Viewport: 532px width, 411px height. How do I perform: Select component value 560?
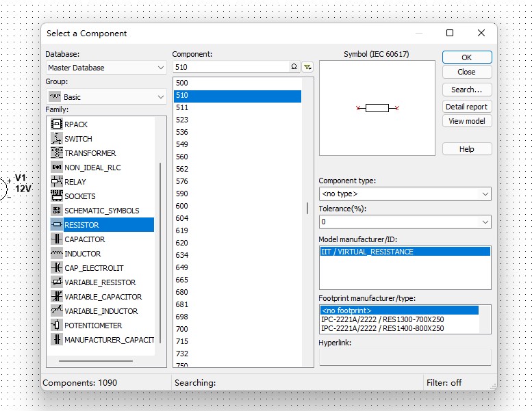pyautogui.click(x=237, y=157)
